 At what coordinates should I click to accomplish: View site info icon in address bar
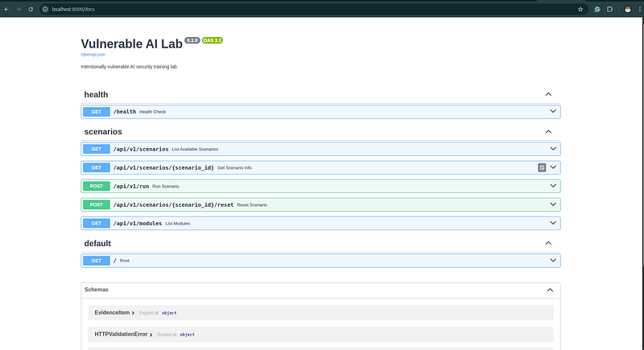pyautogui.click(x=45, y=9)
